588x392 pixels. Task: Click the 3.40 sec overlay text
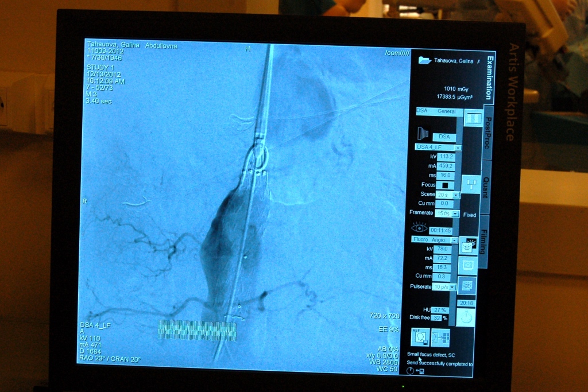coord(99,101)
